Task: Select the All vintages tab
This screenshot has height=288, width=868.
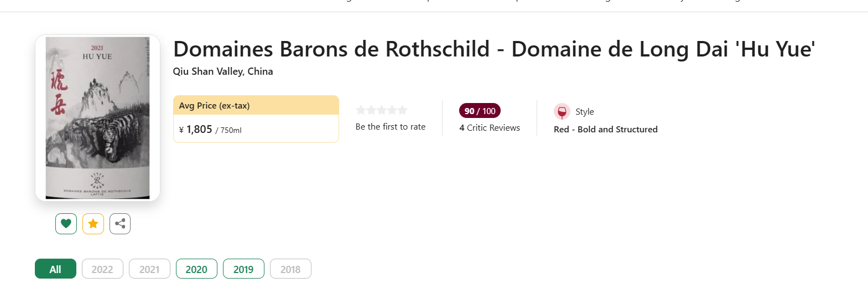Action: pos(55,269)
